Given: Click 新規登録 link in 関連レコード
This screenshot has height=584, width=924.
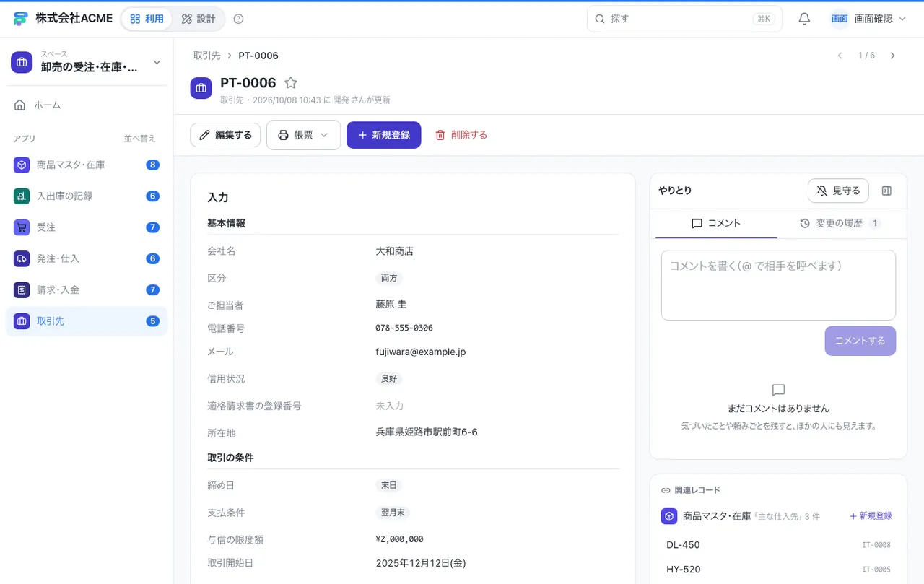Looking at the screenshot, I should coord(871,516).
